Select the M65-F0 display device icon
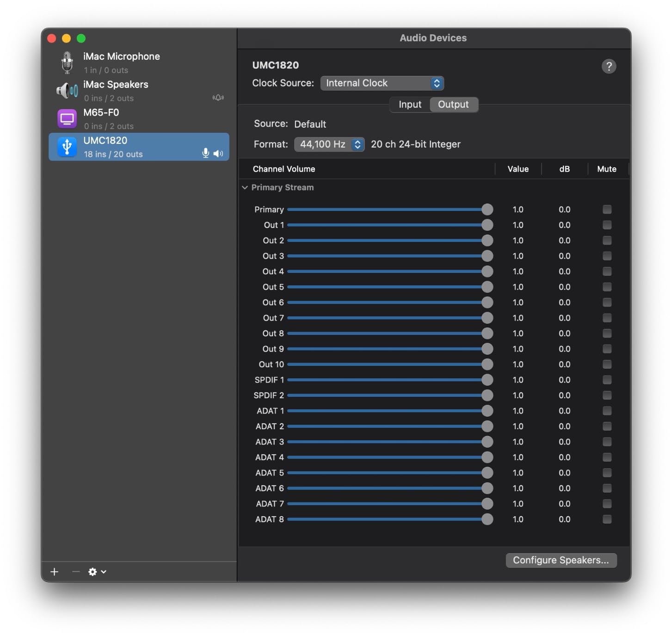This screenshot has height=636, width=672. tap(67, 119)
